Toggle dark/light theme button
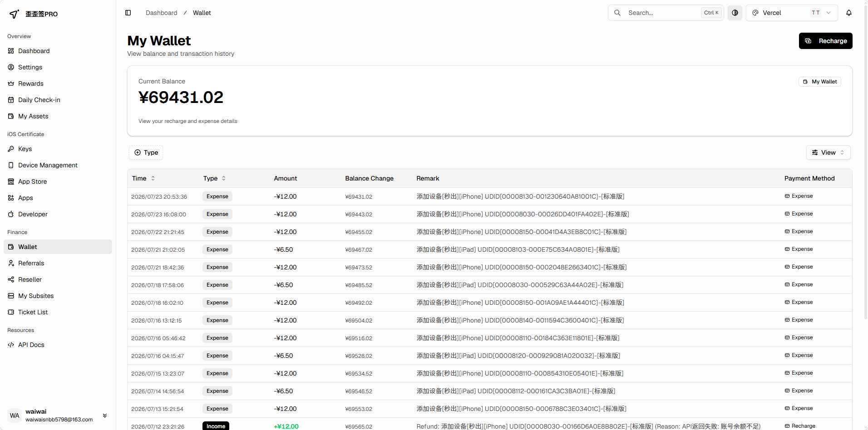 (735, 13)
